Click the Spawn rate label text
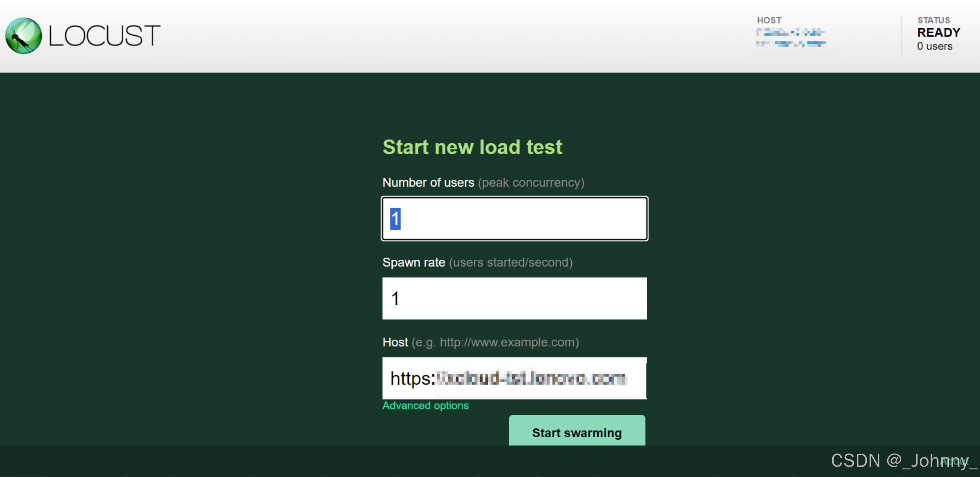 [x=414, y=263]
